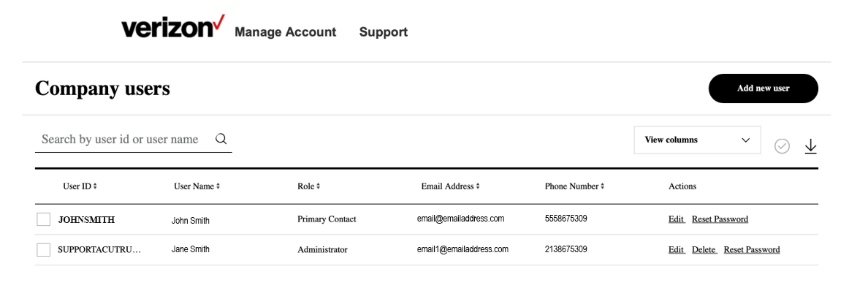Click the Verizon logo
The height and width of the screenshot is (299, 868).
tap(173, 27)
